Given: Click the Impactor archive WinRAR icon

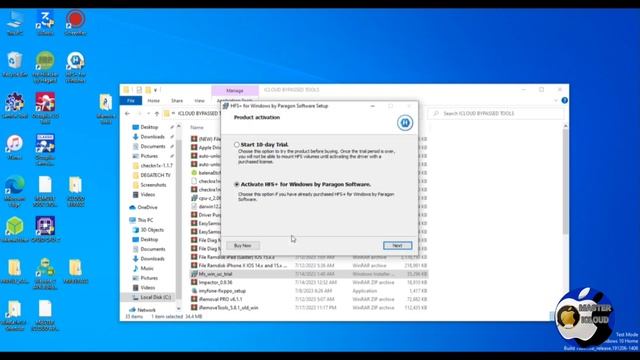Looking at the screenshot, I should point(194,282).
